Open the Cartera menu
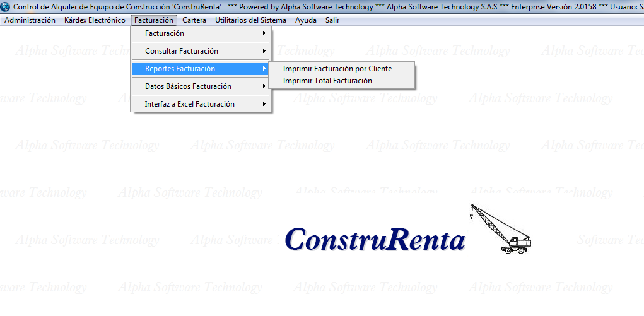Viewport: 644px width, 316px height. pyautogui.click(x=194, y=20)
